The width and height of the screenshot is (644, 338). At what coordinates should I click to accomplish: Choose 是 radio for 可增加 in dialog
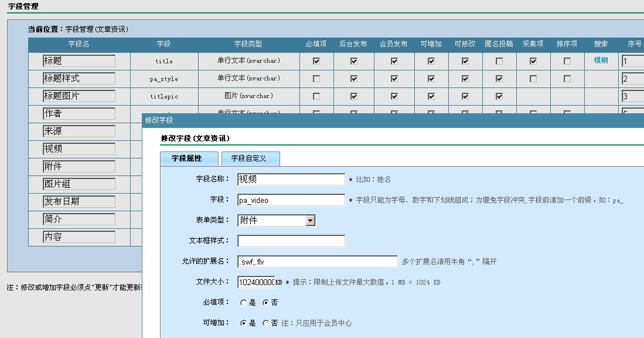tap(244, 323)
